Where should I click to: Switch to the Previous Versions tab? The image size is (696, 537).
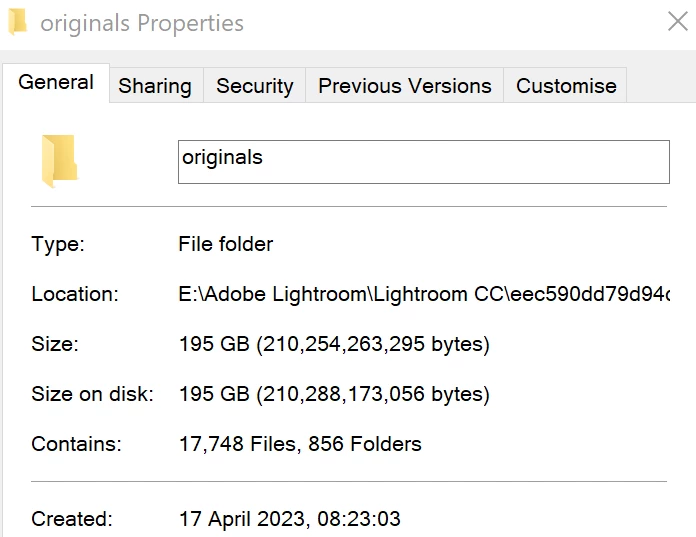[405, 86]
